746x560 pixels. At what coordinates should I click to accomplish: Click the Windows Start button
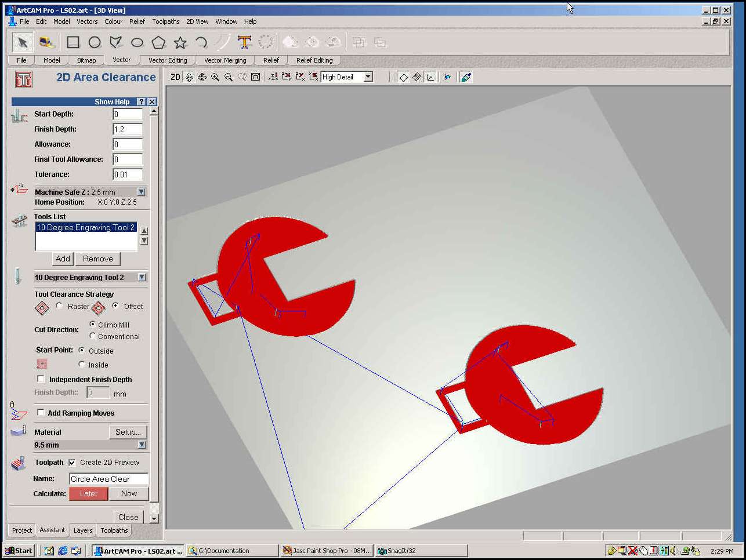(x=19, y=551)
